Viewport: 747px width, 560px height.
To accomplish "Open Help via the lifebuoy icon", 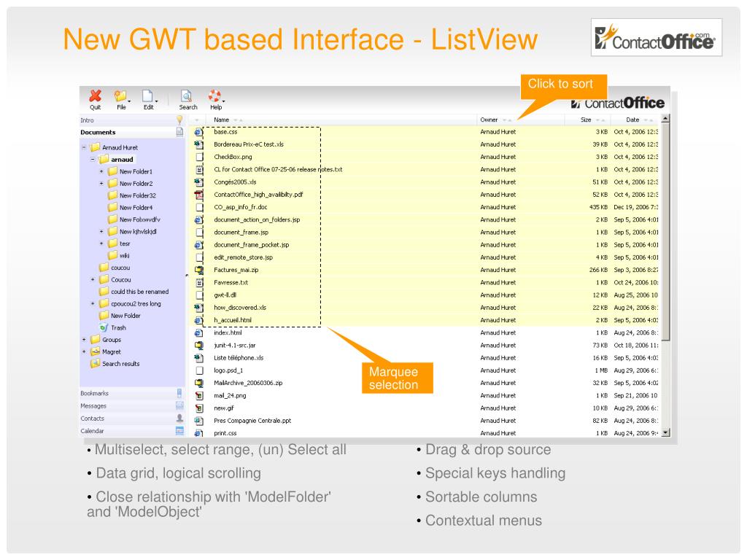I will (214, 97).
